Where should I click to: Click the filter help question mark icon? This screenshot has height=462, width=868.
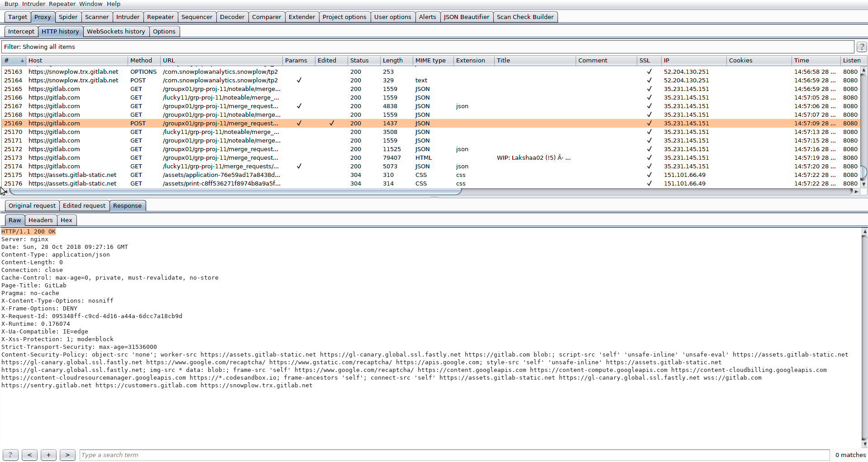point(861,47)
